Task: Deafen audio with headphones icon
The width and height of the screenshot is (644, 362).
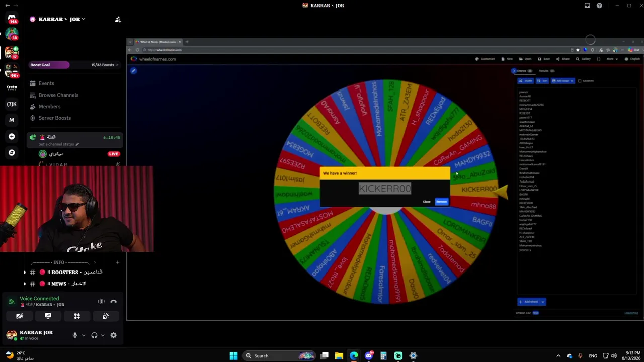Action: 94,335
